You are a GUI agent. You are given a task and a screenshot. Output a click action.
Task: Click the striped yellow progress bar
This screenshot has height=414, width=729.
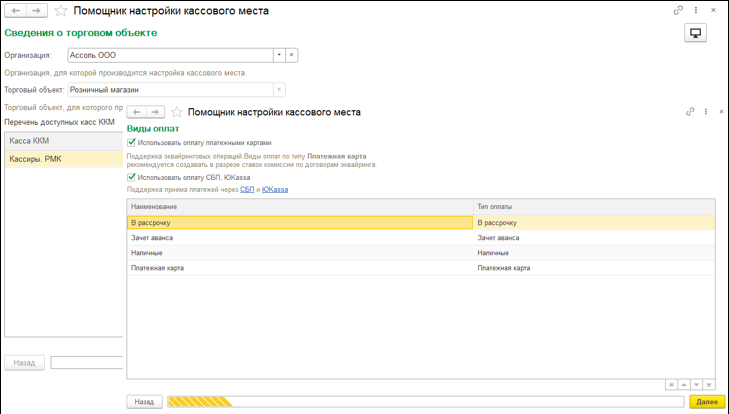point(200,402)
